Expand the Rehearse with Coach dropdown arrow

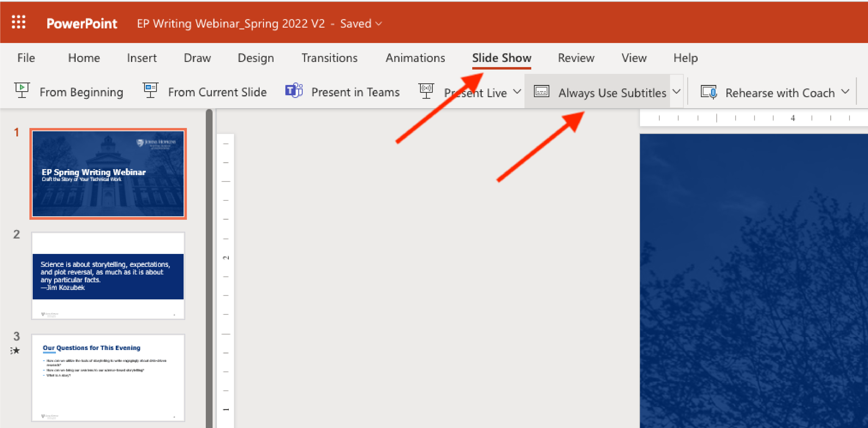845,92
